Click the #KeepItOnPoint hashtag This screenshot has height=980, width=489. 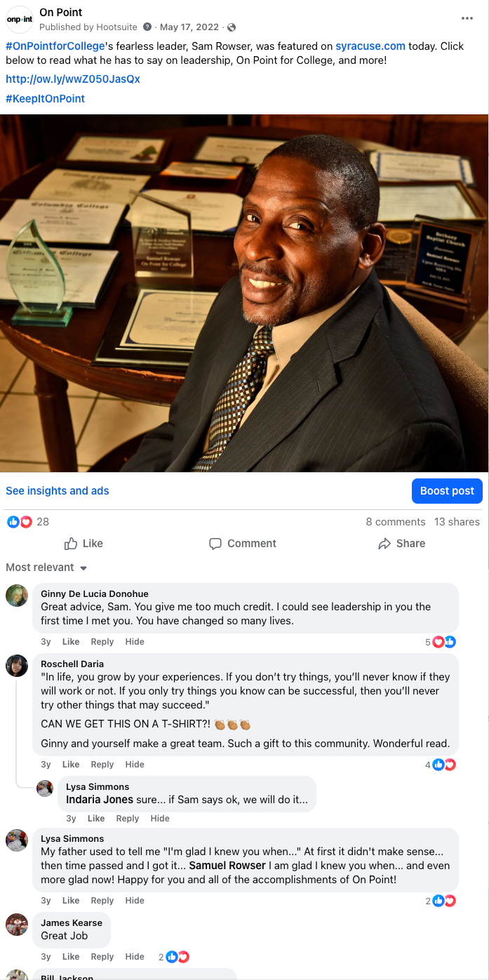pyautogui.click(x=45, y=99)
